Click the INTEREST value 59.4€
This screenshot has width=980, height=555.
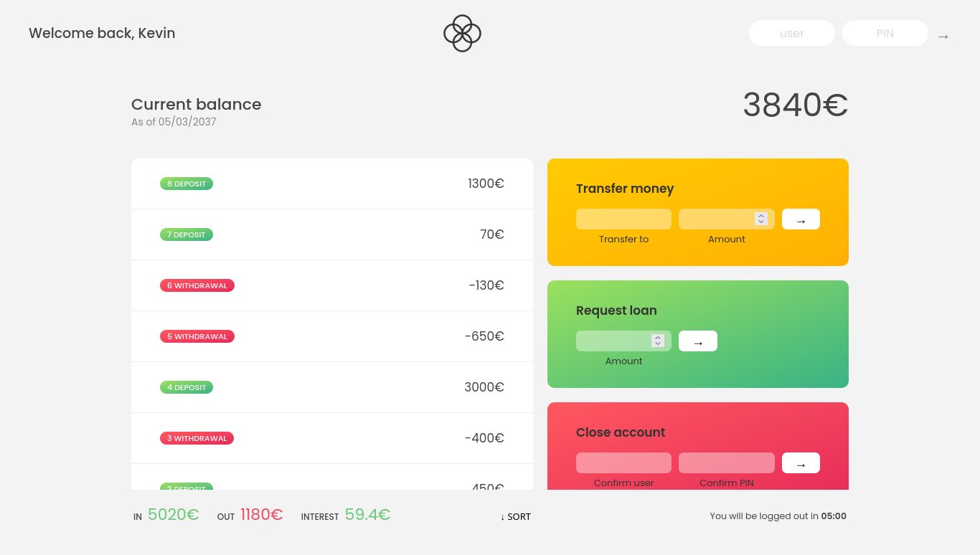pos(367,515)
